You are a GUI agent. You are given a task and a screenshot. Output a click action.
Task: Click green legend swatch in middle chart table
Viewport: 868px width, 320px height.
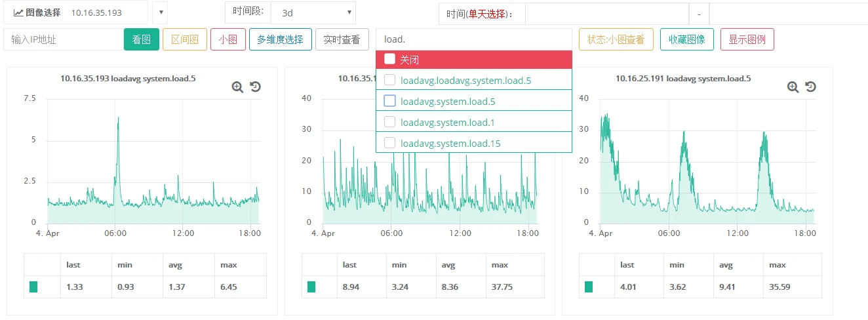click(x=311, y=287)
